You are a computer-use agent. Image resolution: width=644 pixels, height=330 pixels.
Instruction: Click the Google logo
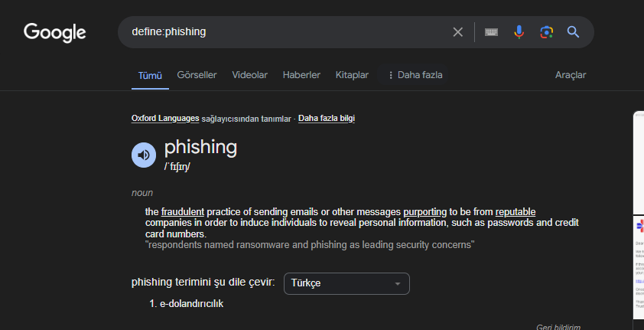coord(55,32)
